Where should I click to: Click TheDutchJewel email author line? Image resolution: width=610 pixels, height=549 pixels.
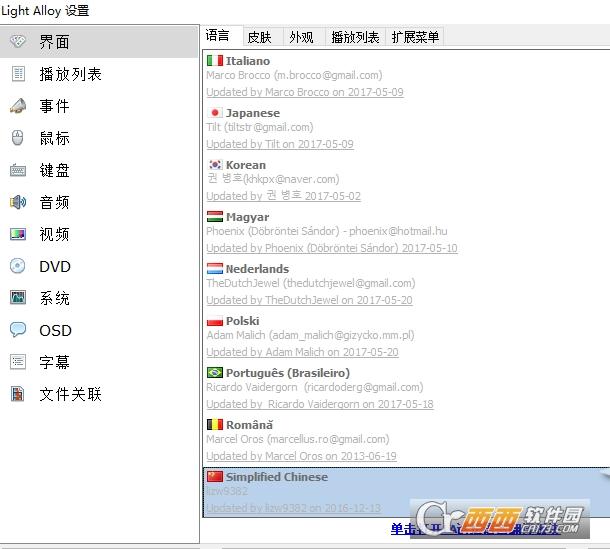[x=311, y=283]
